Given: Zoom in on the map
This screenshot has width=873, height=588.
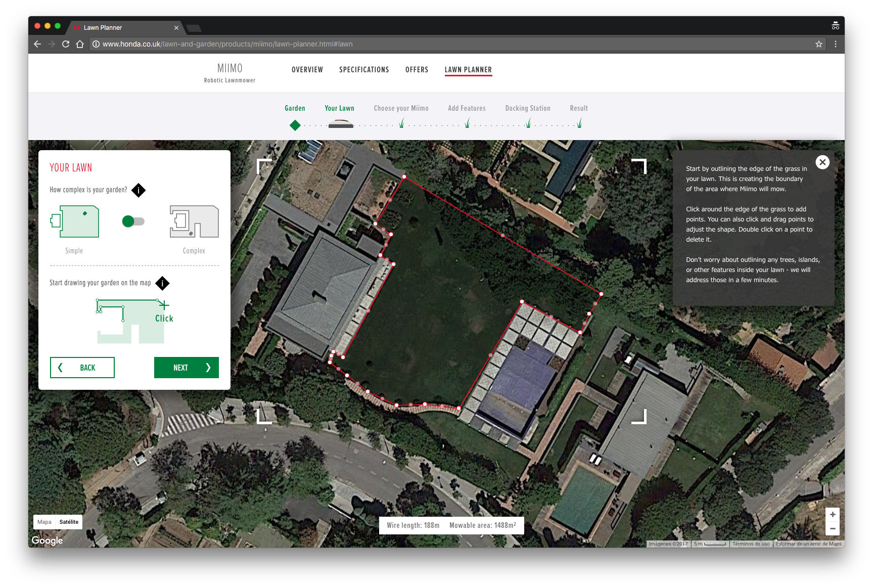Looking at the screenshot, I should click(x=832, y=515).
